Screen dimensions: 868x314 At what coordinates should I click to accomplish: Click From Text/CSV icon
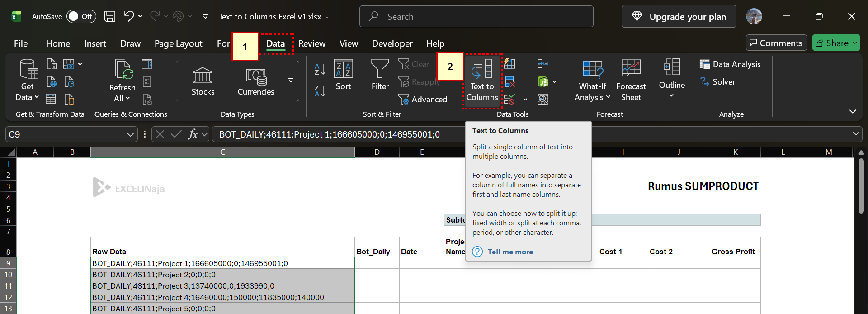coord(52,64)
